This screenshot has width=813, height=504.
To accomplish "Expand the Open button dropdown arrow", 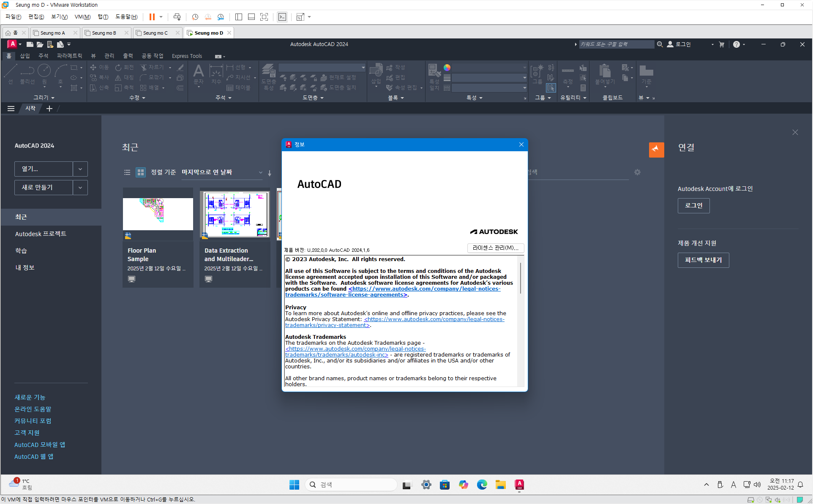I will click(80, 169).
